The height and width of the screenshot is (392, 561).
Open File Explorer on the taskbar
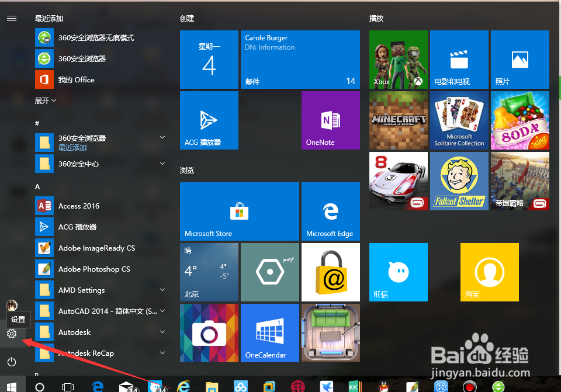(x=212, y=387)
